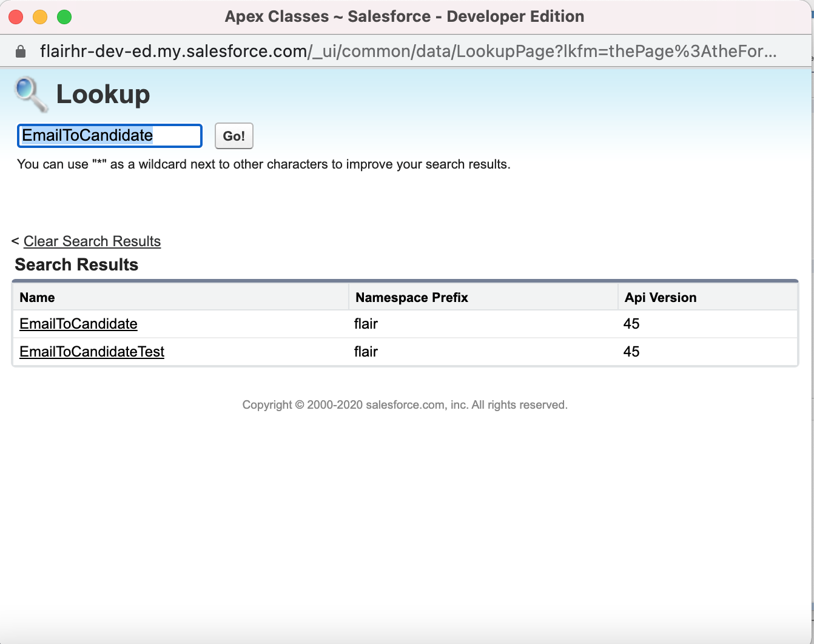The image size is (814, 644).
Task: Click the page URL in address bar
Action: tap(408, 52)
